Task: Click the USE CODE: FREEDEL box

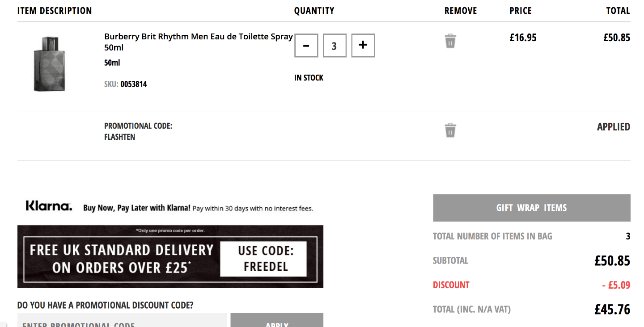Action: tap(266, 259)
